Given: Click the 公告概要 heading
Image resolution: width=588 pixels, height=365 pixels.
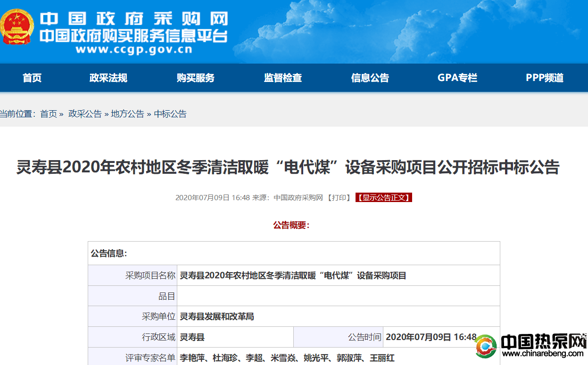Looking at the screenshot, I should coord(291,225).
